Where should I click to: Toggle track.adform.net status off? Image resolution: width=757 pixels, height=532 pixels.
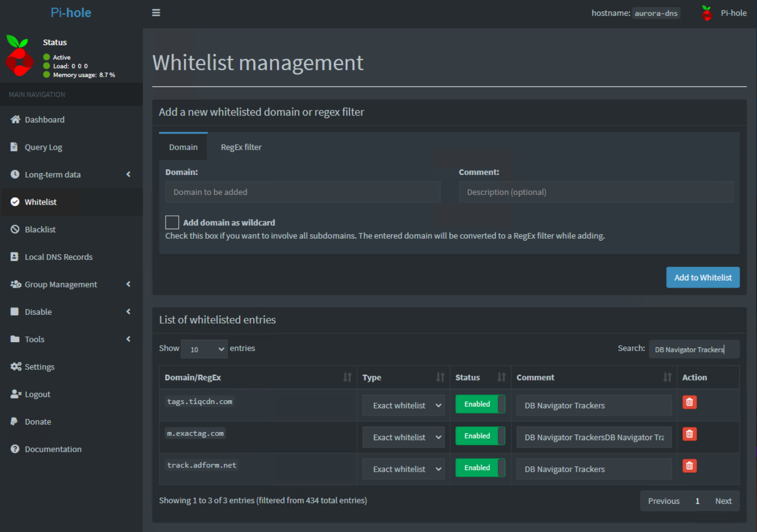pyautogui.click(x=480, y=468)
